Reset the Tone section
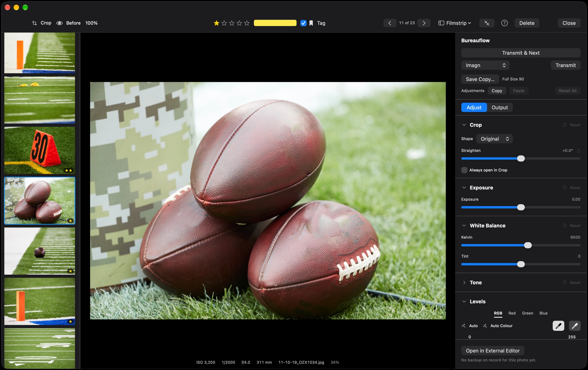588x370 pixels. (x=572, y=282)
